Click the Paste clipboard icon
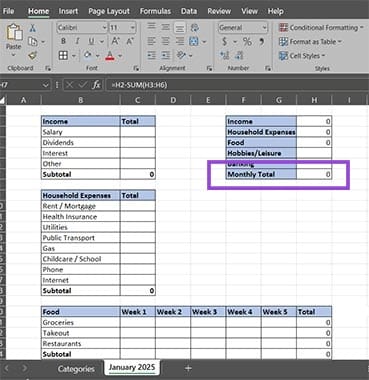 14,33
